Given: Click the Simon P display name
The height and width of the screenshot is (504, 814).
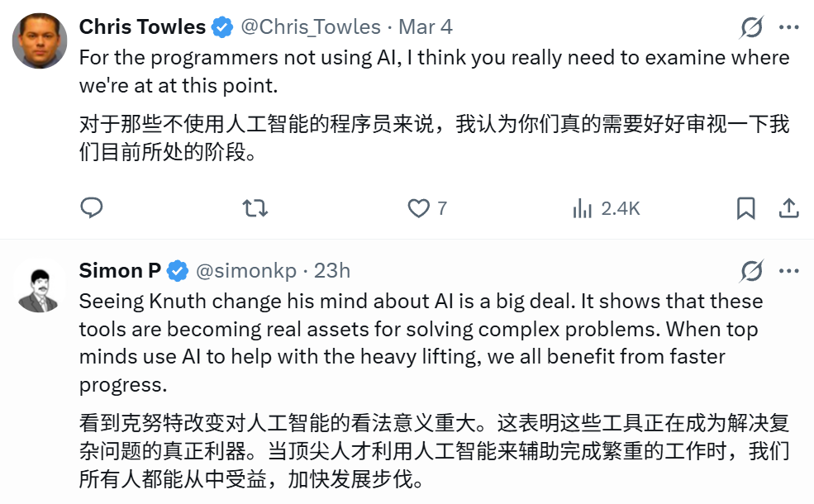Looking at the screenshot, I should (121, 270).
